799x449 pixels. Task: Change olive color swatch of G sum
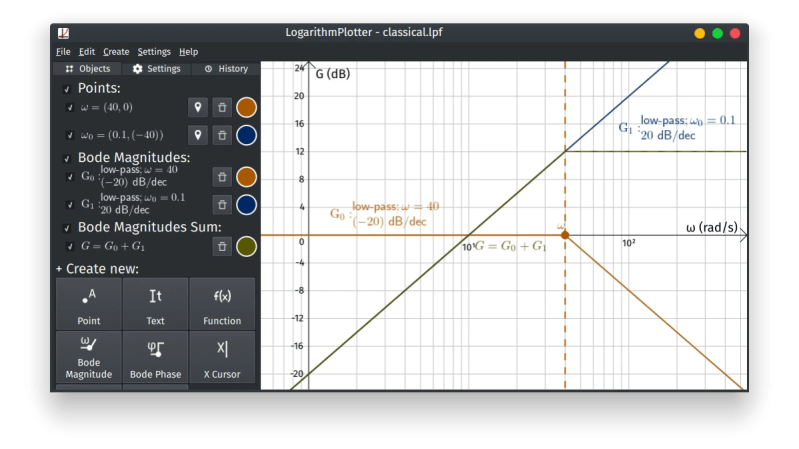(246, 246)
